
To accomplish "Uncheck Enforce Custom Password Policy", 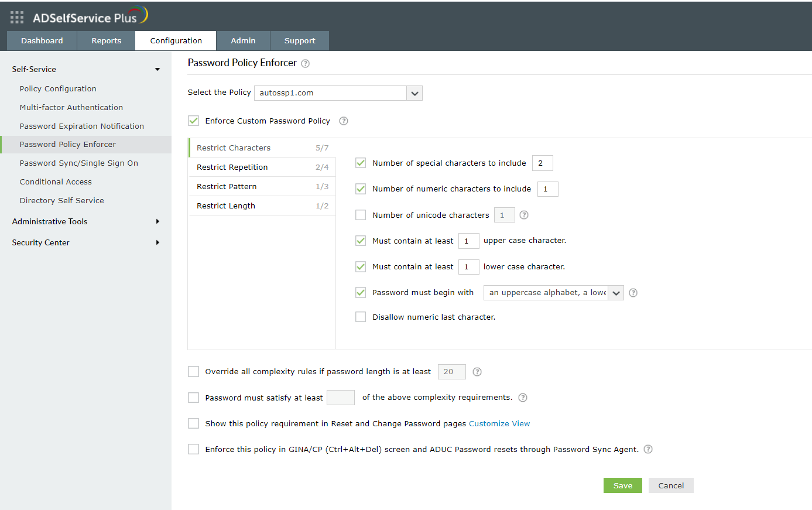I will click(194, 121).
